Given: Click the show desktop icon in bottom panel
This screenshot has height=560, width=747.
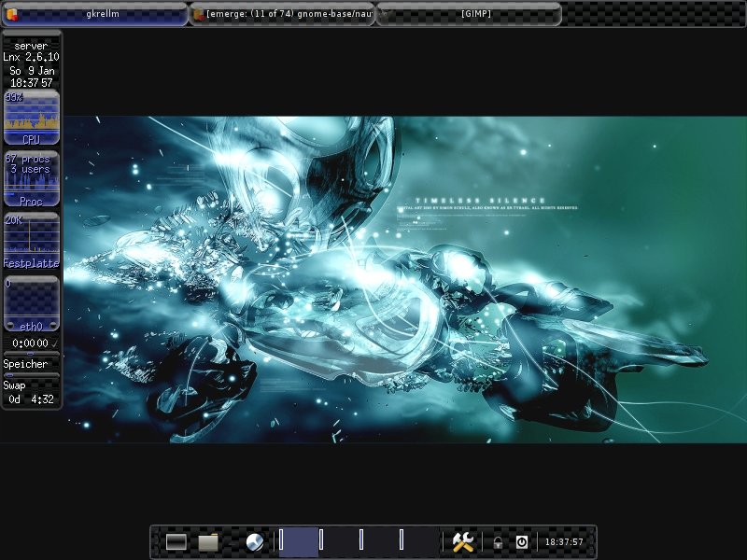Looking at the screenshot, I should click(x=176, y=542).
